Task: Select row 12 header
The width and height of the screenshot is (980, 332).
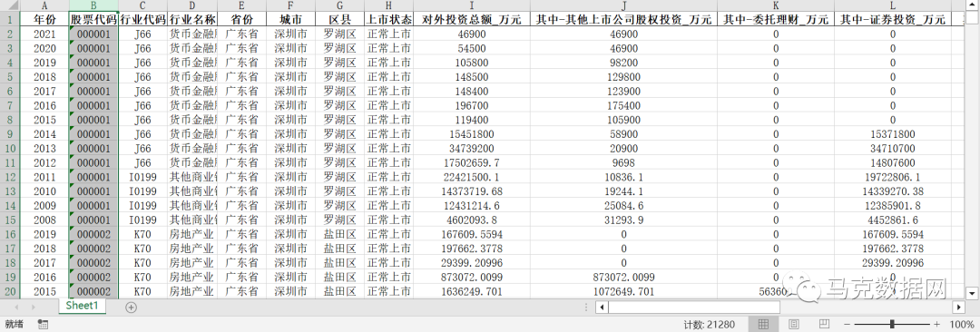Action: pos(10,178)
